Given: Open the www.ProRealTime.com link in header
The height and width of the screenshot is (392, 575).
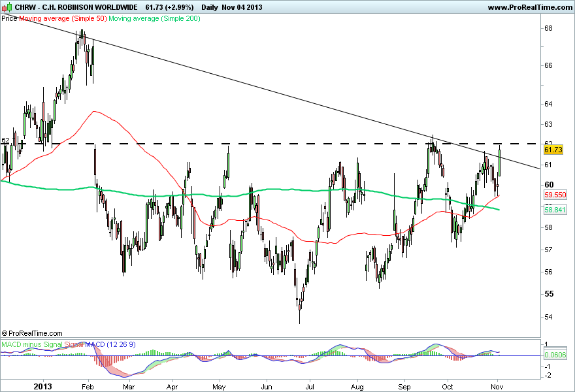Looking at the screenshot, I should pos(530,7).
